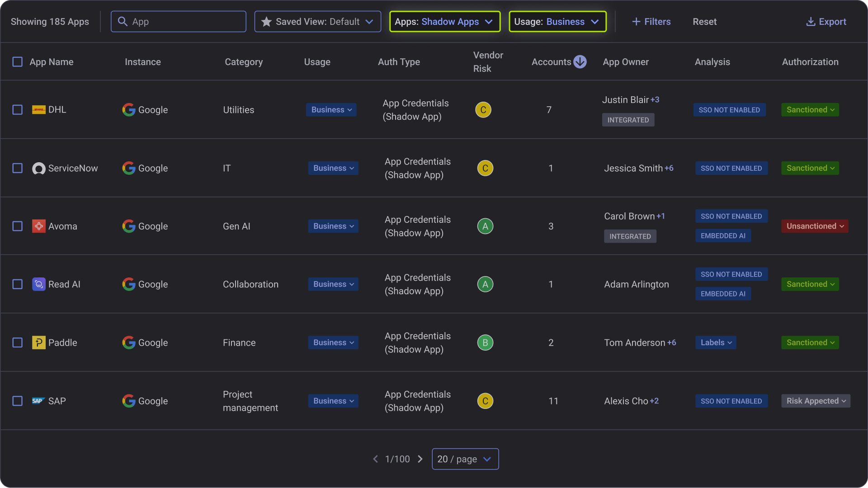This screenshot has height=488, width=868.
Task: Click the + Filters button
Action: point(651,22)
